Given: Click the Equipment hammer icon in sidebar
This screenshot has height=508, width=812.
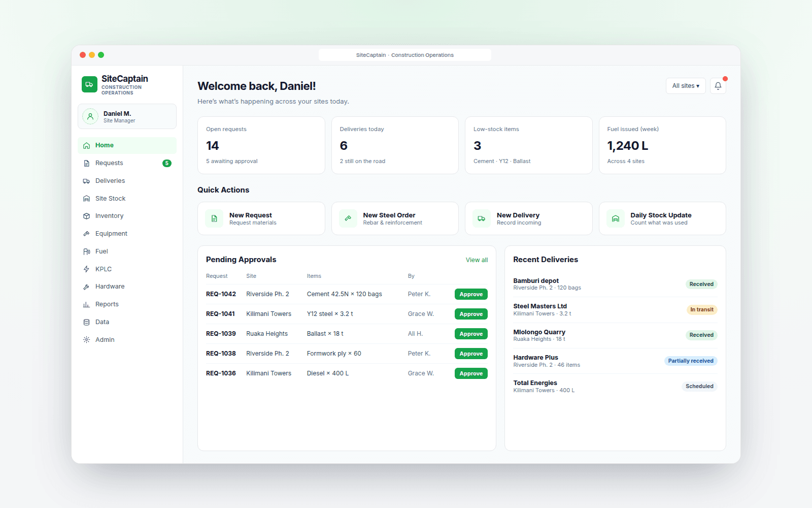Looking at the screenshot, I should (x=86, y=234).
